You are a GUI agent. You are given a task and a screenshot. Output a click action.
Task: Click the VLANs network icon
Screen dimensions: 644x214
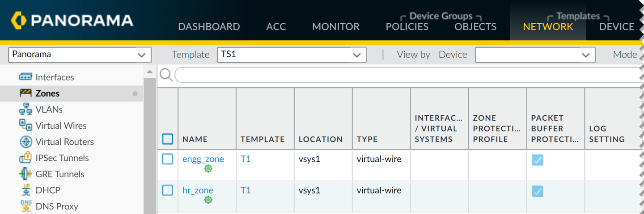[x=25, y=109]
